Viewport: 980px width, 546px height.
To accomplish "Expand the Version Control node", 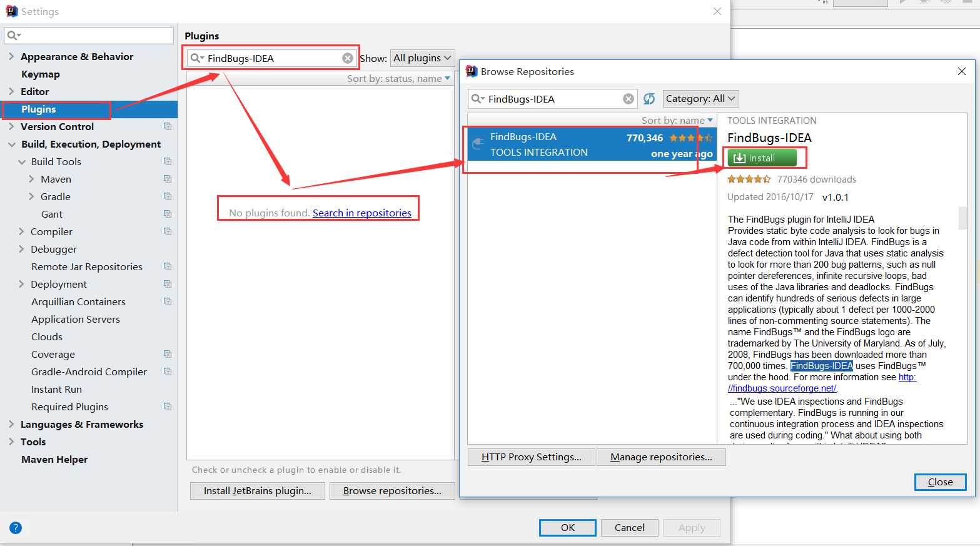I will 11,126.
